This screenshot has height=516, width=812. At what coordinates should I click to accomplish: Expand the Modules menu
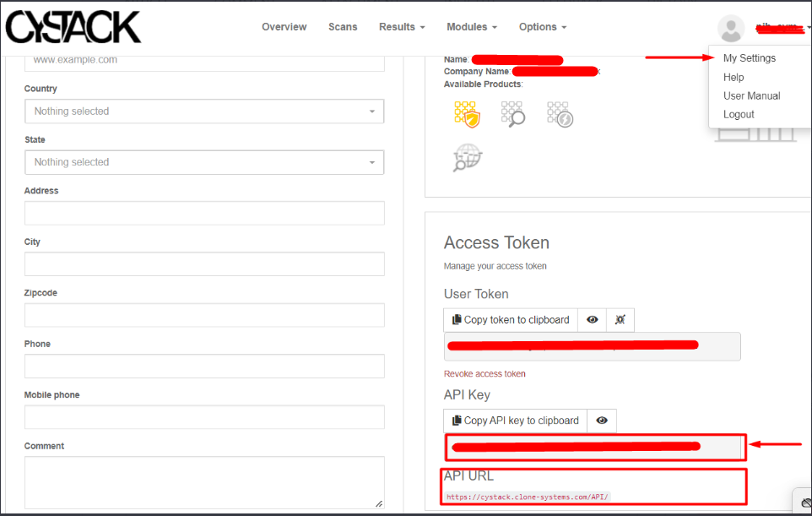(x=472, y=27)
